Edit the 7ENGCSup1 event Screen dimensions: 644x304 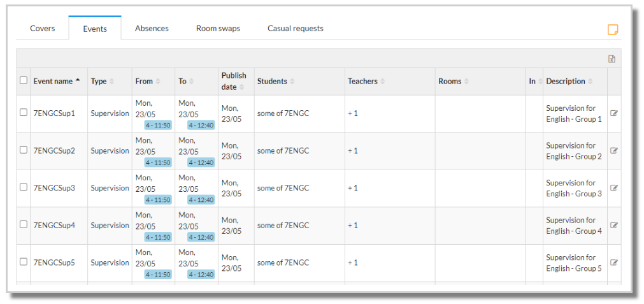(614, 113)
